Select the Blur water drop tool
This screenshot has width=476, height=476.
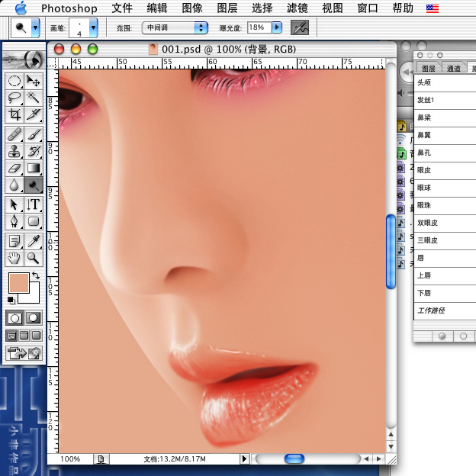click(x=14, y=185)
